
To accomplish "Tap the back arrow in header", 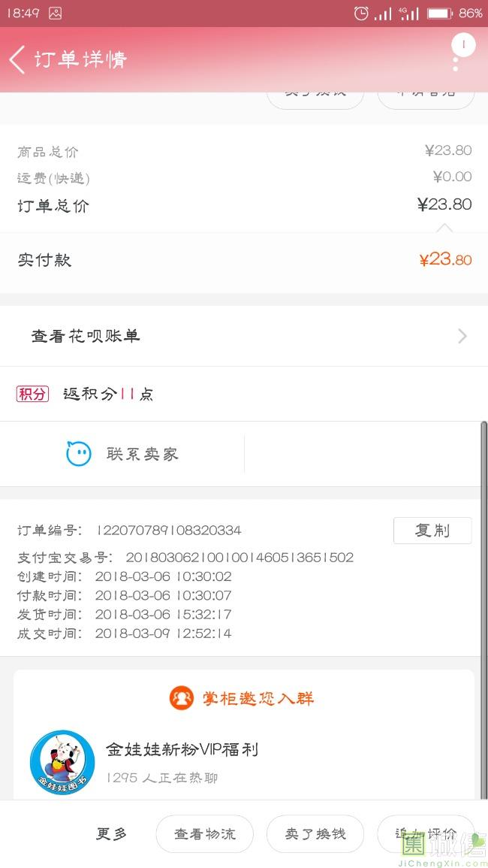I will point(18,59).
